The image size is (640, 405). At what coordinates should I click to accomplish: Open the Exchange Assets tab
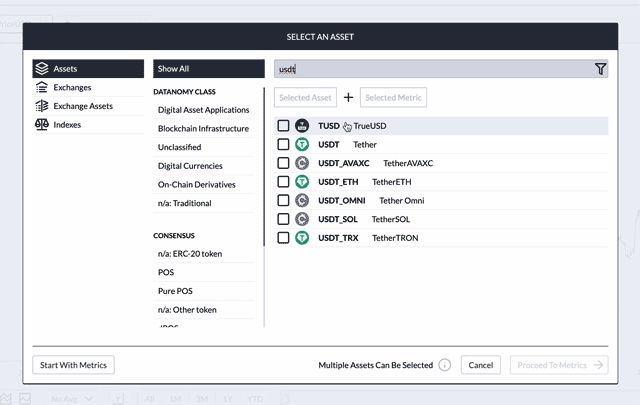(x=88, y=106)
